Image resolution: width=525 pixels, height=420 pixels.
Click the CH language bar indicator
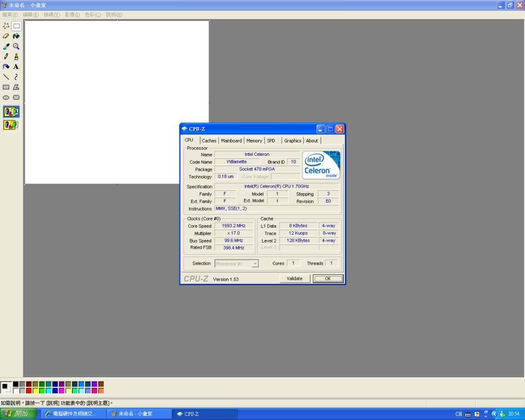[x=458, y=414]
